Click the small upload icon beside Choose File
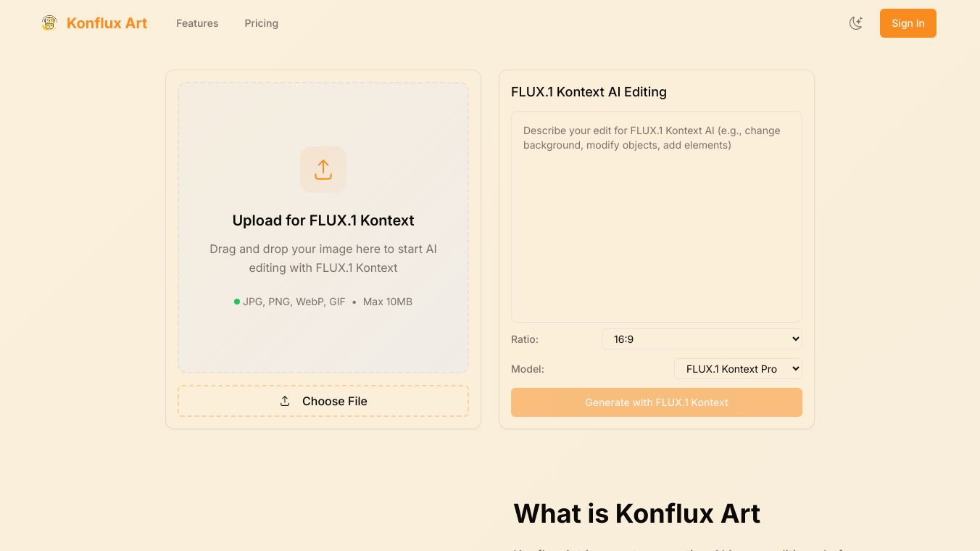980x551 pixels. [x=285, y=401]
